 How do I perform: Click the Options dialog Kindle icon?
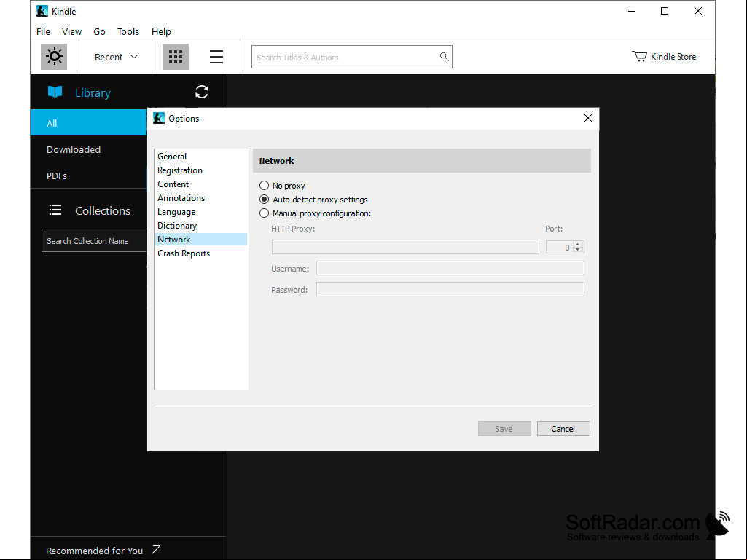coord(159,118)
